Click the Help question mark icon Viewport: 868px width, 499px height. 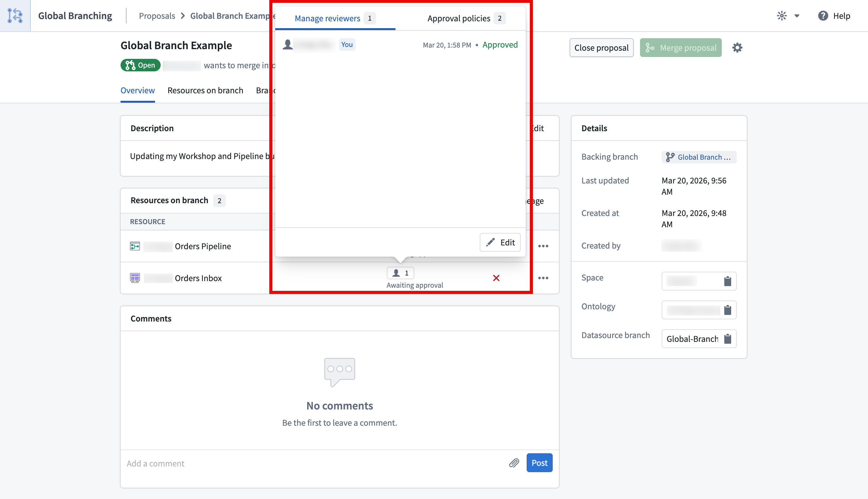(x=823, y=16)
